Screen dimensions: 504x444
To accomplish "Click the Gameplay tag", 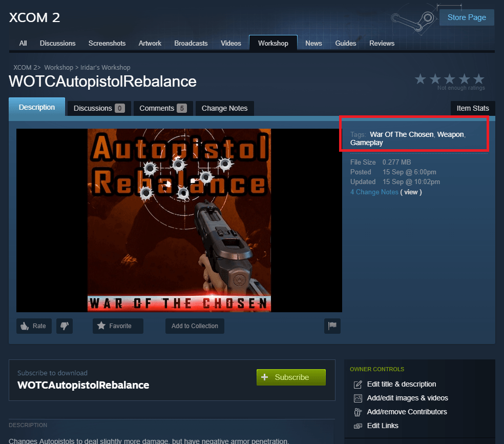I will pyautogui.click(x=366, y=143).
